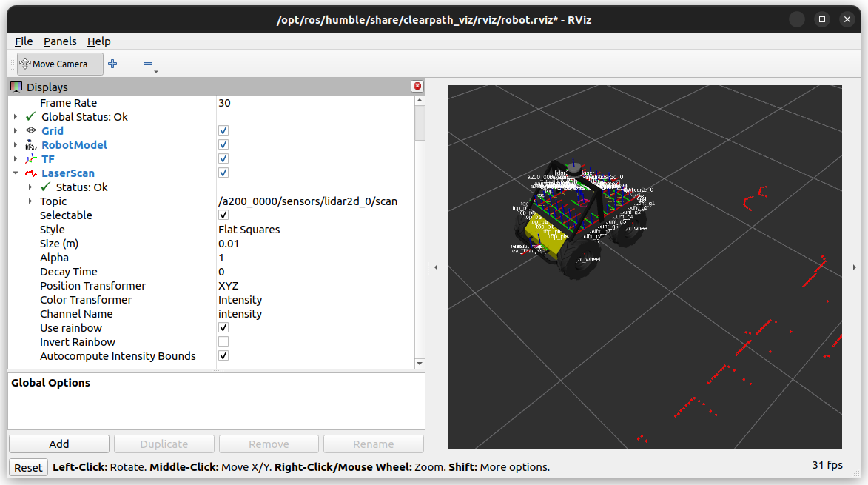Click the LaserScan display icon
The width and height of the screenshot is (868, 485).
coord(30,173)
